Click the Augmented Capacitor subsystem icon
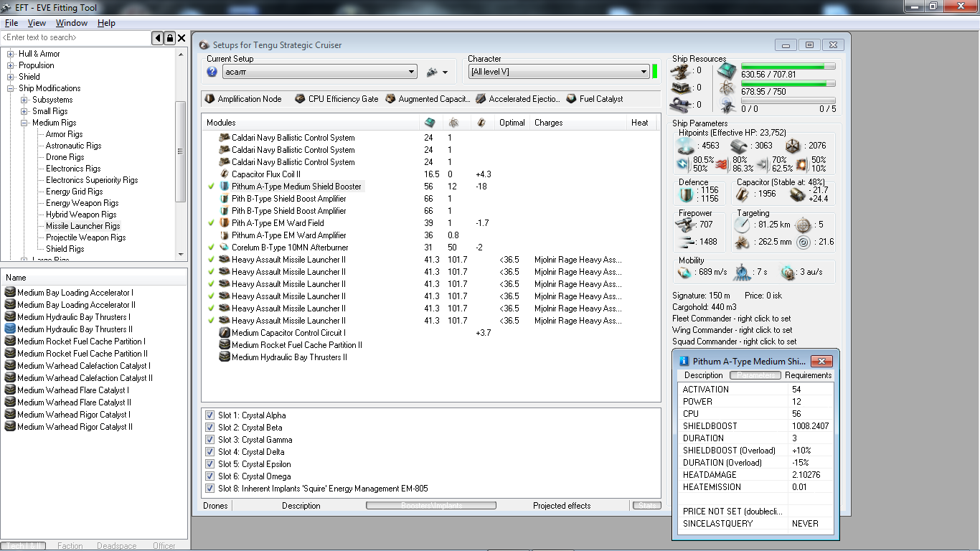The width and height of the screenshot is (980, 551). (x=390, y=99)
